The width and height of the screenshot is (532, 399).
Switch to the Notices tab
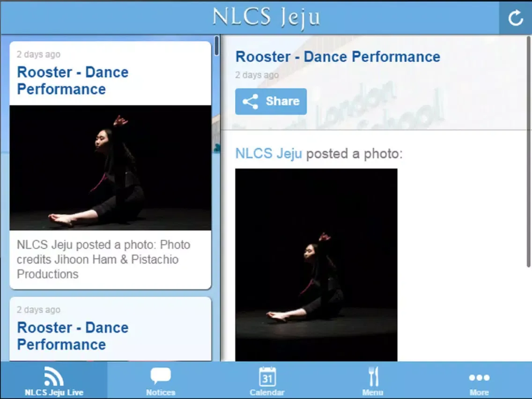point(161,380)
